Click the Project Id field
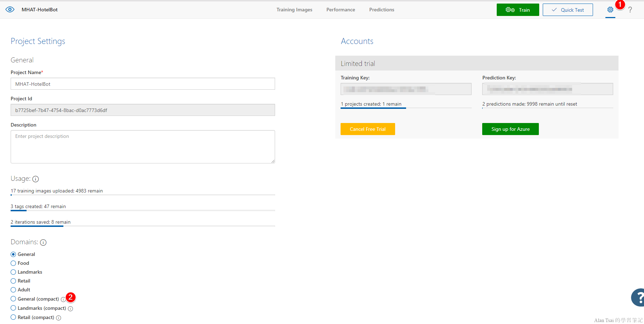 click(x=143, y=110)
